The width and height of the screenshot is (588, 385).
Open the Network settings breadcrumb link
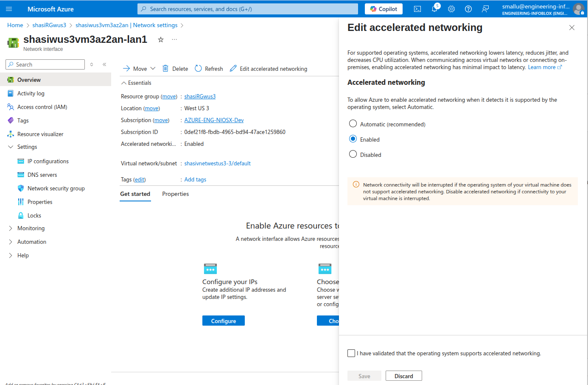(x=126, y=25)
